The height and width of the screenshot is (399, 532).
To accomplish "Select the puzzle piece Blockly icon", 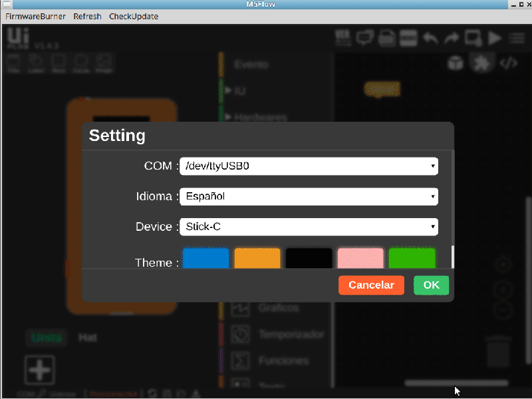I will [x=481, y=63].
